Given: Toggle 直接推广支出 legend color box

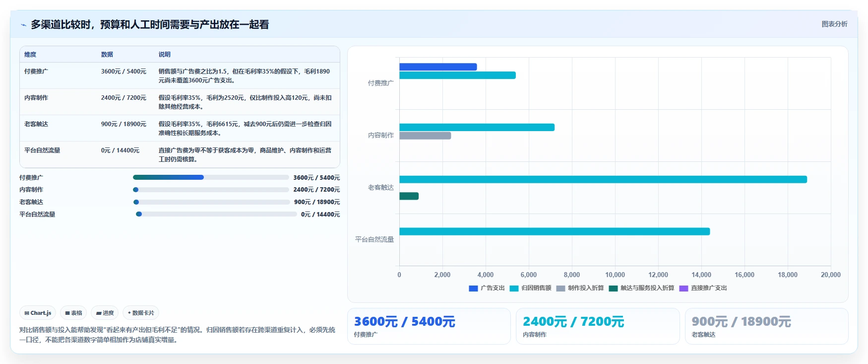Looking at the screenshot, I should 683,288.
